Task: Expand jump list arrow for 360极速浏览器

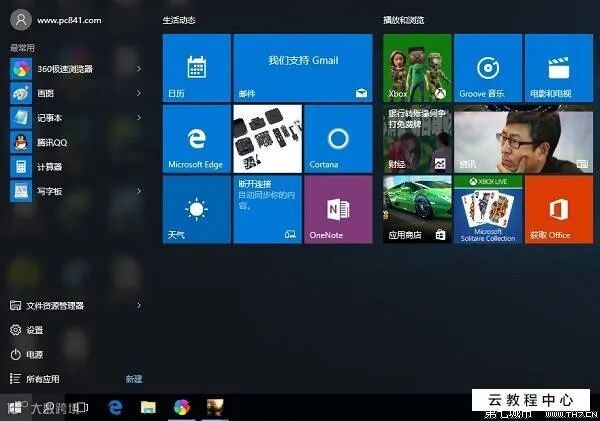Action: (x=139, y=69)
